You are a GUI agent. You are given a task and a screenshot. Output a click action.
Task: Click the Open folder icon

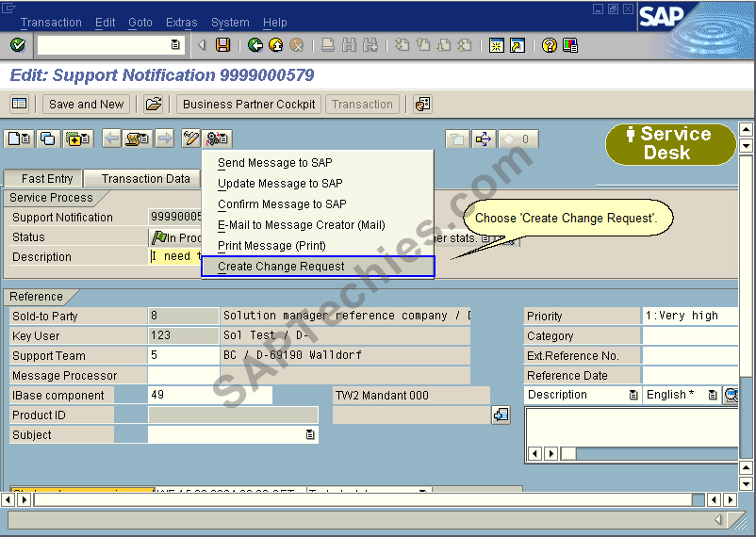pyautogui.click(x=154, y=104)
